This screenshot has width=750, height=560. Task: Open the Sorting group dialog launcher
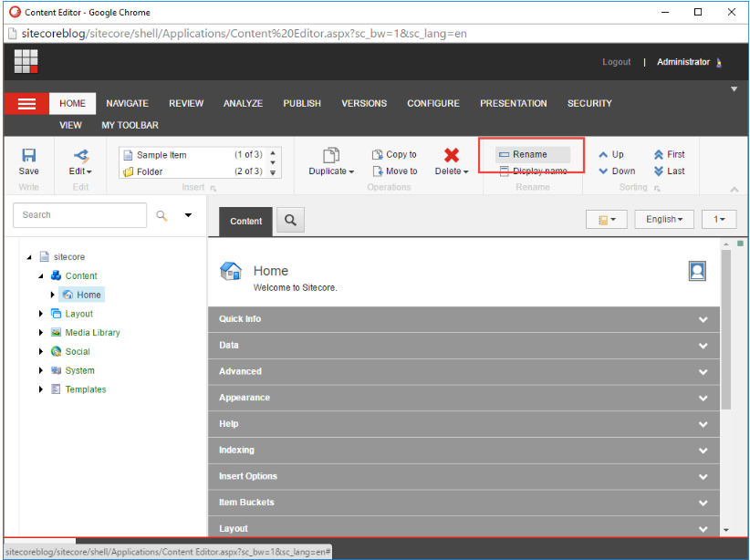click(657, 189)
